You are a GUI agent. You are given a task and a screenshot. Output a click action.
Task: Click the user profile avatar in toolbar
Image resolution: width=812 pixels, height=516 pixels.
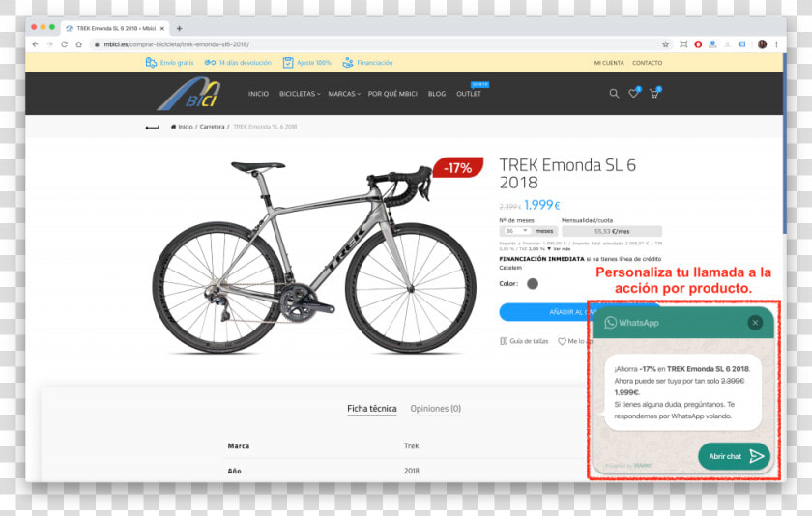[x=763, y=44]
